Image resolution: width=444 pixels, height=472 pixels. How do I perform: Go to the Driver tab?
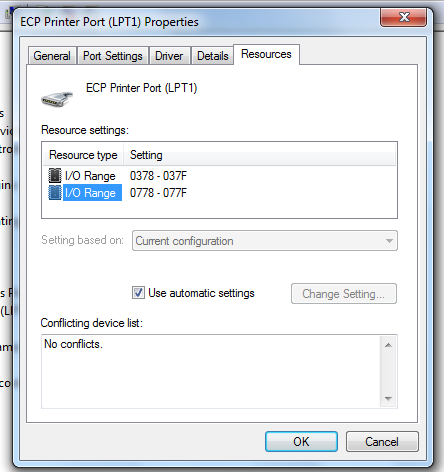pyautogui.click(x=169, y=56)
